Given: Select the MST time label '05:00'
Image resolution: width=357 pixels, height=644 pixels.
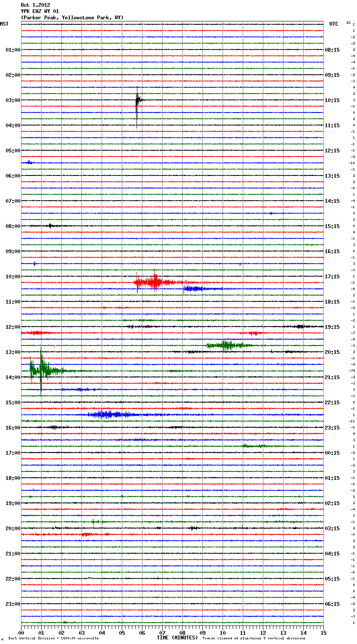Looking at the screenshot, I should tap(13, 151).
